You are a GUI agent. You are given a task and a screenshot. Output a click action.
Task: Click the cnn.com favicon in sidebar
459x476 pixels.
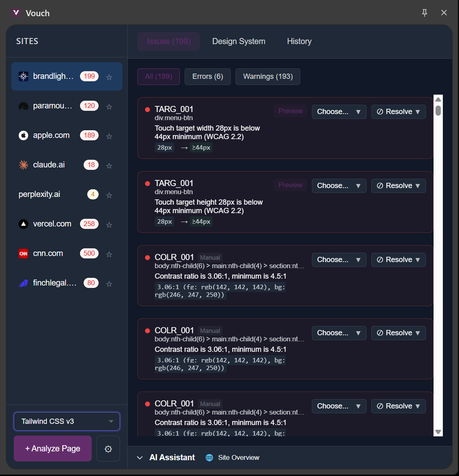point(23,254)
